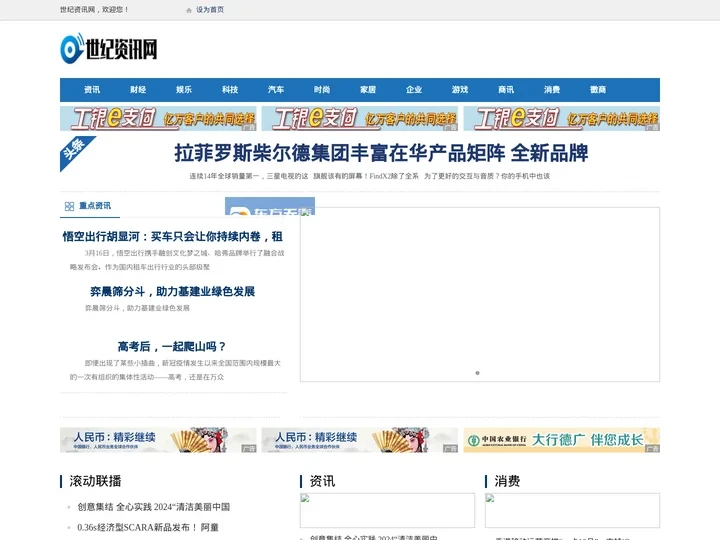
Task: Click summary text 即便出现了某些小插曲
Action: click(175, 370)
